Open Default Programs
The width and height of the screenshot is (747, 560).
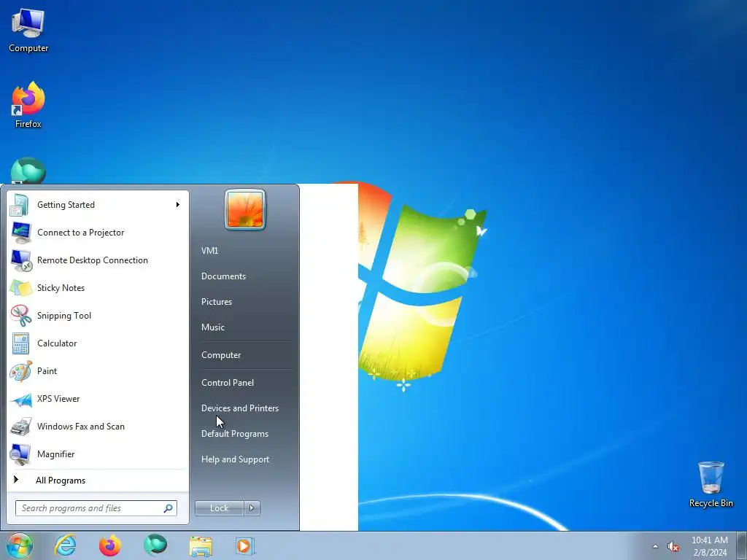click(235, 434)
